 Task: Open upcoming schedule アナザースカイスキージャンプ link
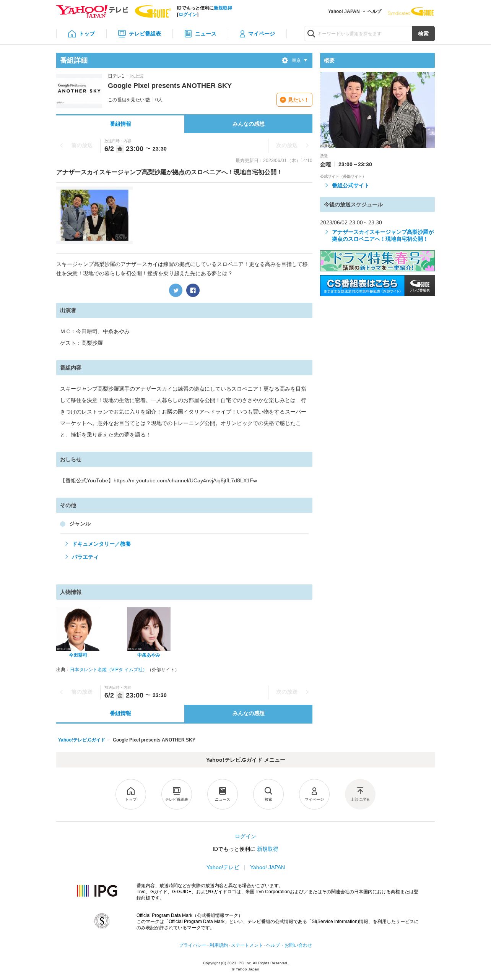(383, 235)
